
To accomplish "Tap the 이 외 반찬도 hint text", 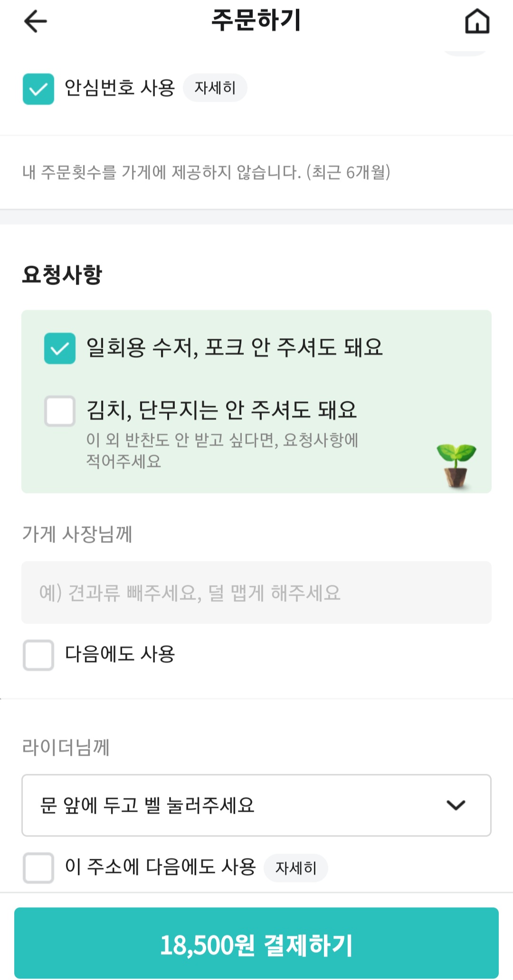I will (222, 450).
